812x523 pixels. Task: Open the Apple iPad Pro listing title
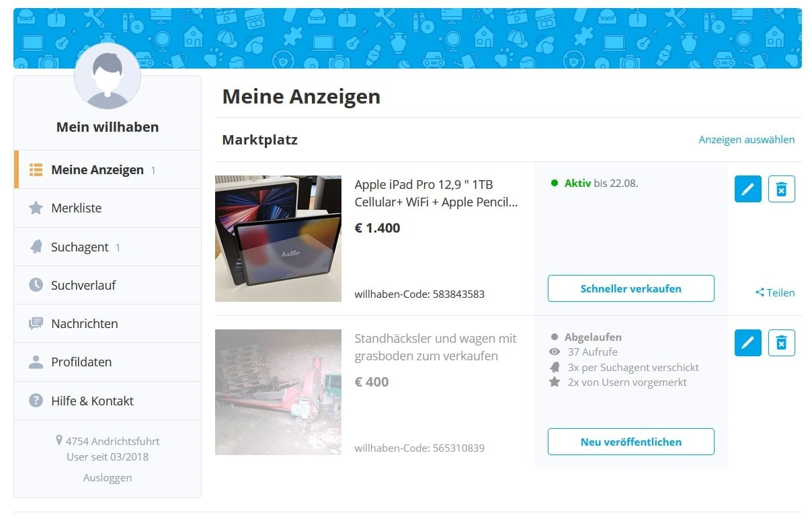pos(436,193)
